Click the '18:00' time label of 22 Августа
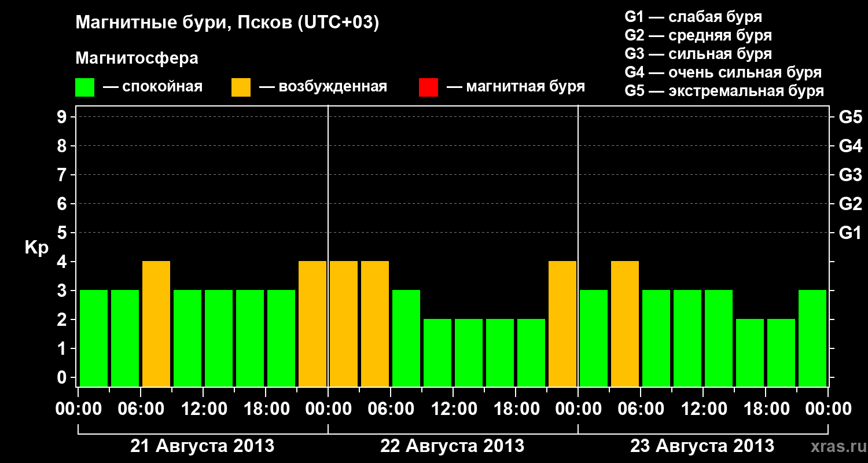The width and height of the screenshot is (868, 463). (516, 409)
